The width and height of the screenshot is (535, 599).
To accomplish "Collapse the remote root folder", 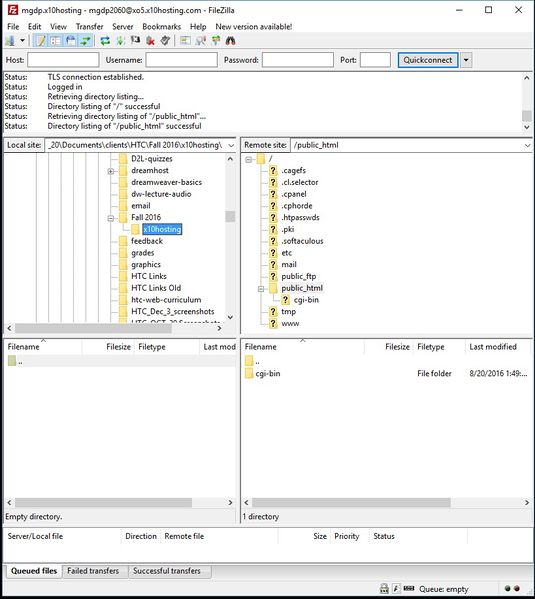I will [x=248, y=159].
